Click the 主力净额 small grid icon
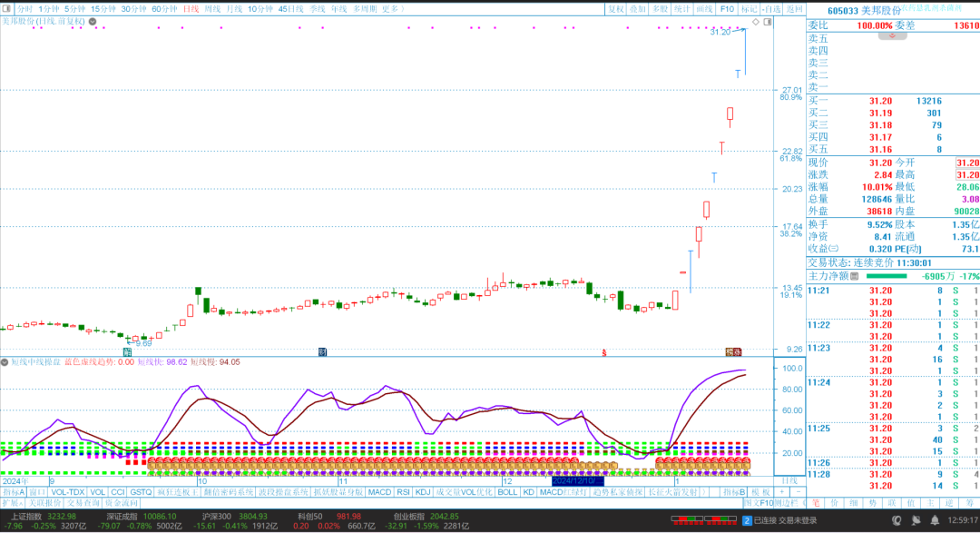The height and width of the screenshot is (533, 980). (855, 276)
